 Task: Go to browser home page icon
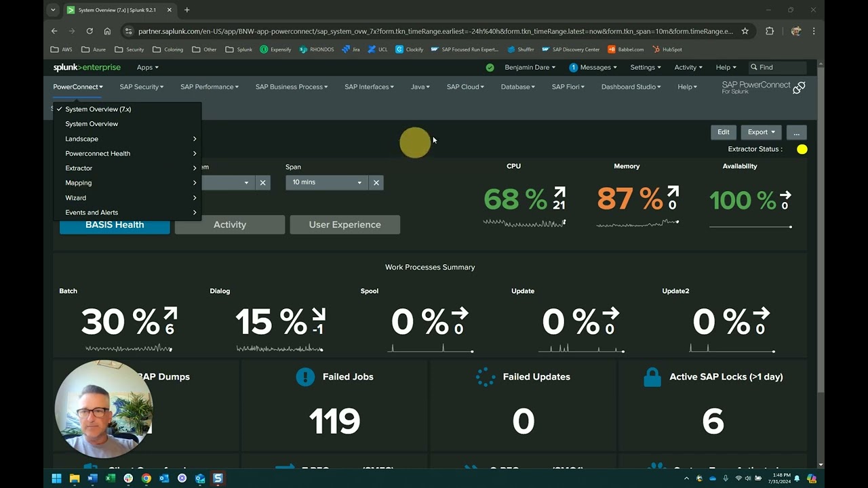coord(107,31)
